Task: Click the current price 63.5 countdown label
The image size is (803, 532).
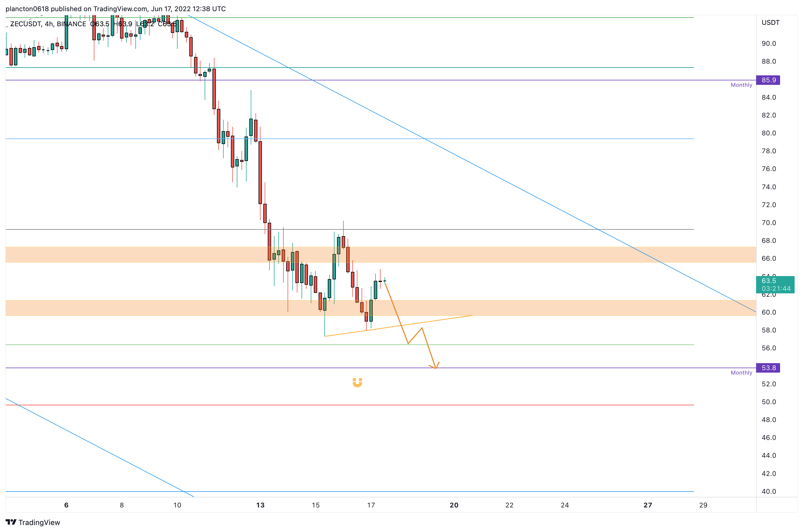Action: point(776,285)
